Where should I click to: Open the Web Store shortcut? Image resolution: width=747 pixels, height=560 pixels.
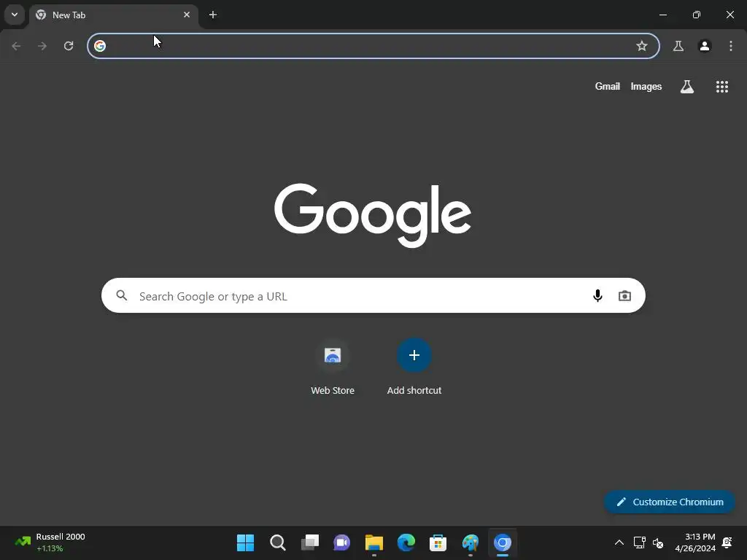[x=333, y=367]
